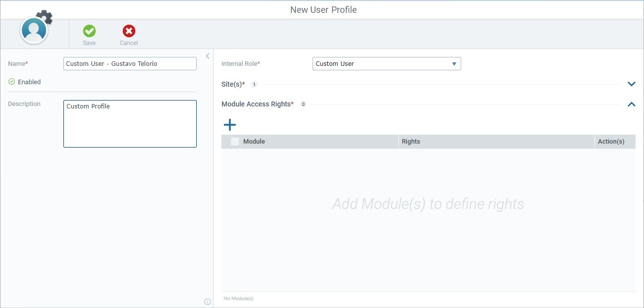Click the Module Access Rights count badge
644x308 pixels.
click(x=303, y=104)
